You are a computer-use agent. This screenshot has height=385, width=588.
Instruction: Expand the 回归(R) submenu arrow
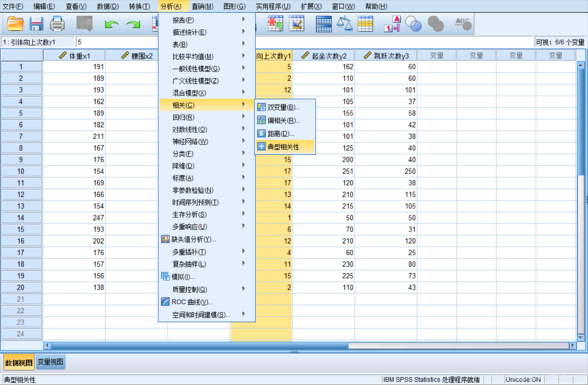click(244, 117)
